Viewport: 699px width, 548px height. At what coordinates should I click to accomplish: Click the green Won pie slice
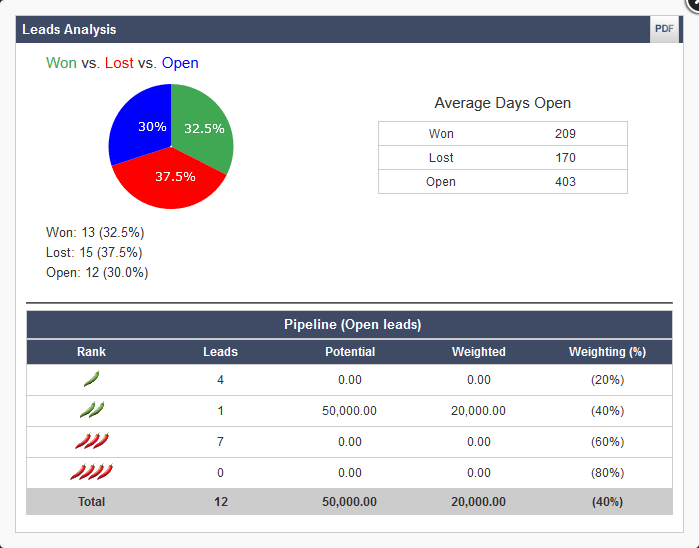(x=207, y=127)
